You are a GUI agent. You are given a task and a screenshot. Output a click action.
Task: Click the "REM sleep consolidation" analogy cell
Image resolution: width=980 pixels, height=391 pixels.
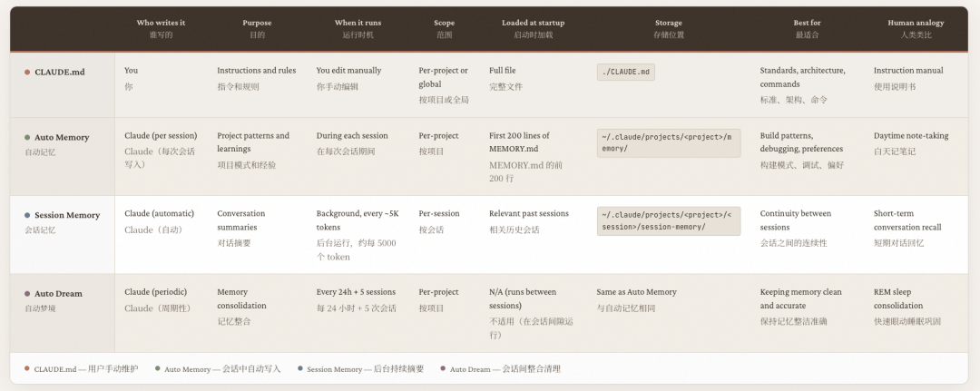[x=898, y=298]
